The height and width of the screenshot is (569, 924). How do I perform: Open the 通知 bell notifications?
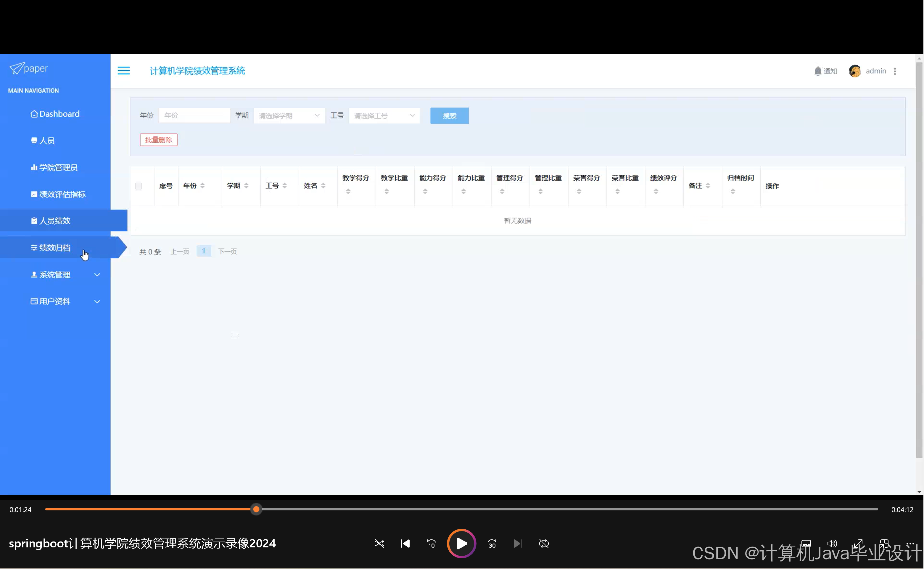point(825,71)
